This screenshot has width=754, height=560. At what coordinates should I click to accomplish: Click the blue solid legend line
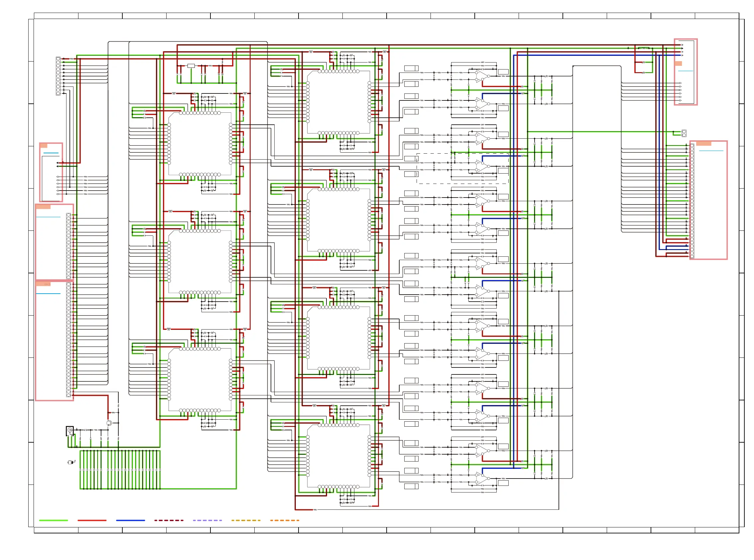130,520
